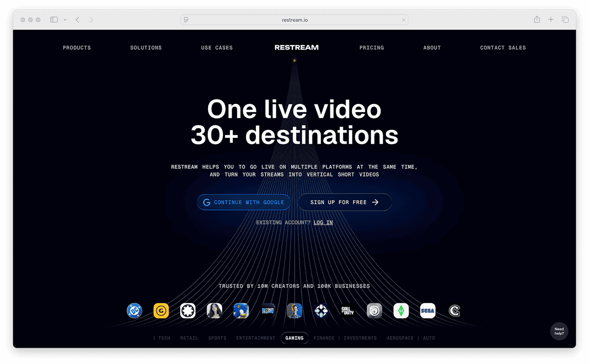Viewport: 589px width, 364px height.
Task: Click the dark-haired woman avatar icon
Action: click(x=214, y=311)
